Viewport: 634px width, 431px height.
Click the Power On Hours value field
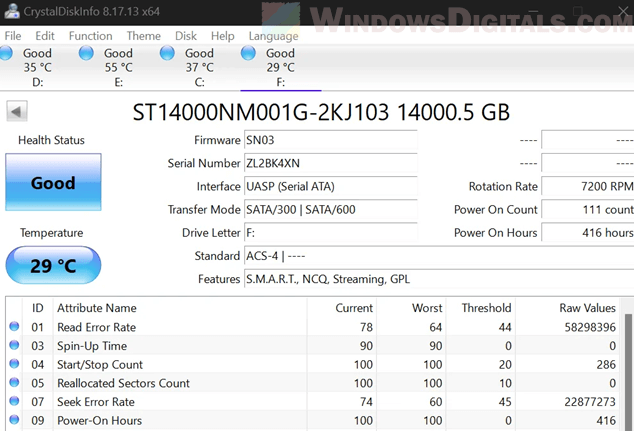click(588, 233)
